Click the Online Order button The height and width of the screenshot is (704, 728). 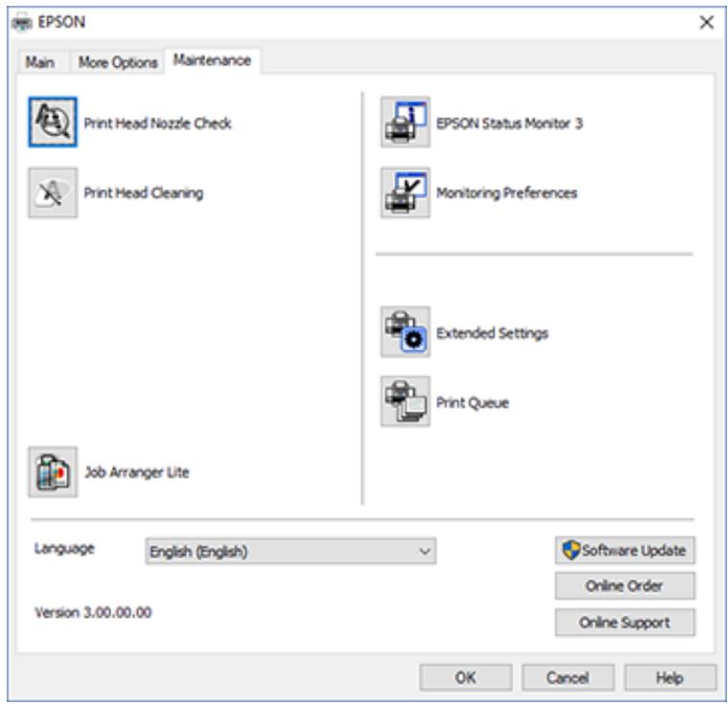click(x=625, y=586)
